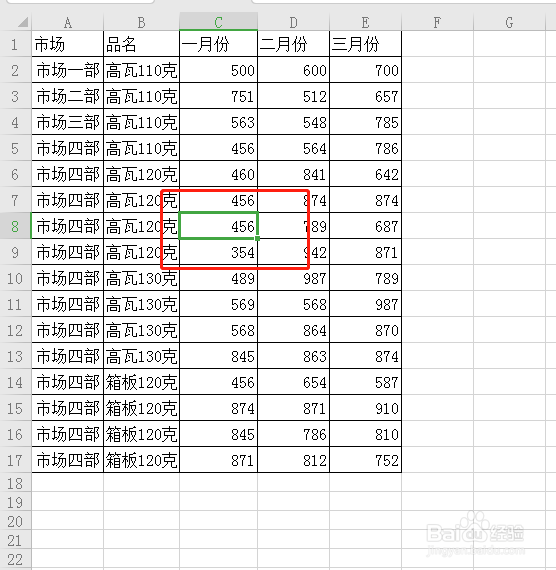Viewport: 556px width, 570px height.
Task: Select cell with value 987 in row 10
Action: (x=293, y=278)
